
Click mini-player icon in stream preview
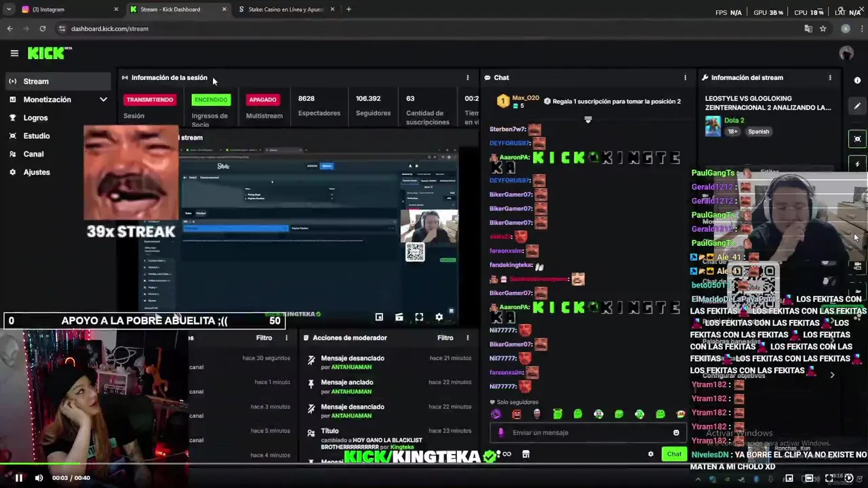pyautogui.click(x=379, y=317)
